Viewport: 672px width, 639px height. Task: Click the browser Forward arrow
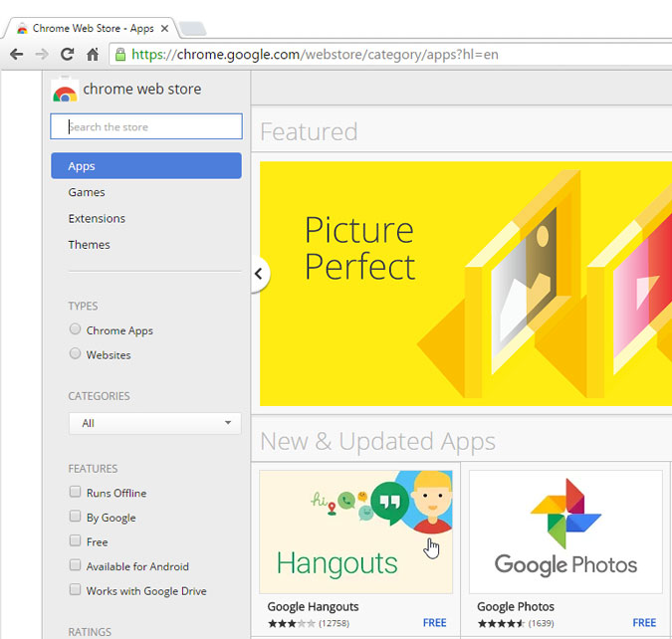[x=42, y=55]
